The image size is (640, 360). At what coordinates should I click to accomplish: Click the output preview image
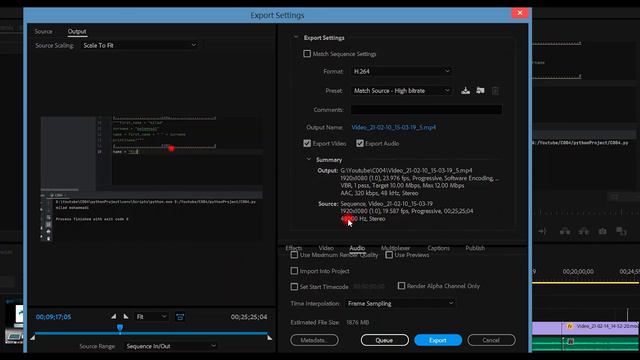click(151, 179)
